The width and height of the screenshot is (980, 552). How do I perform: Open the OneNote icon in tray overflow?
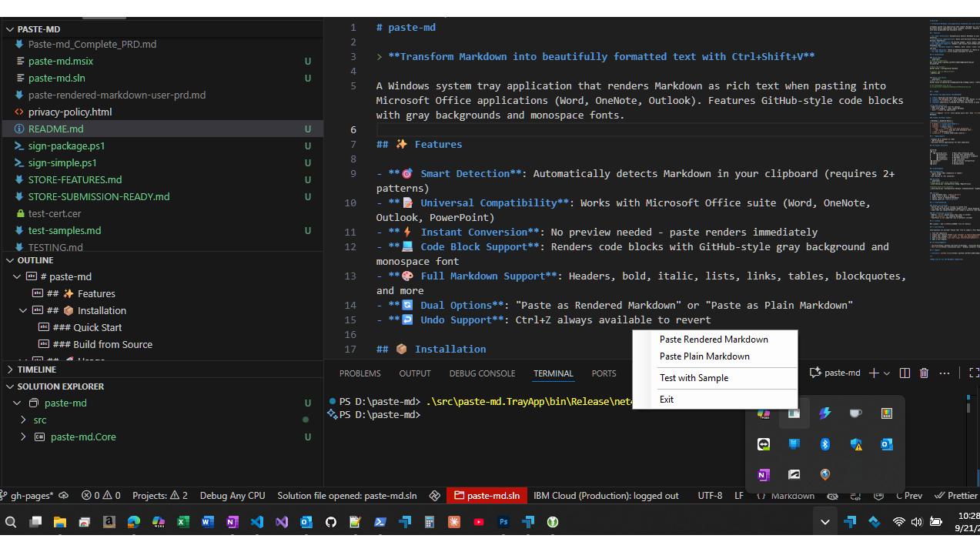(763, 475)
